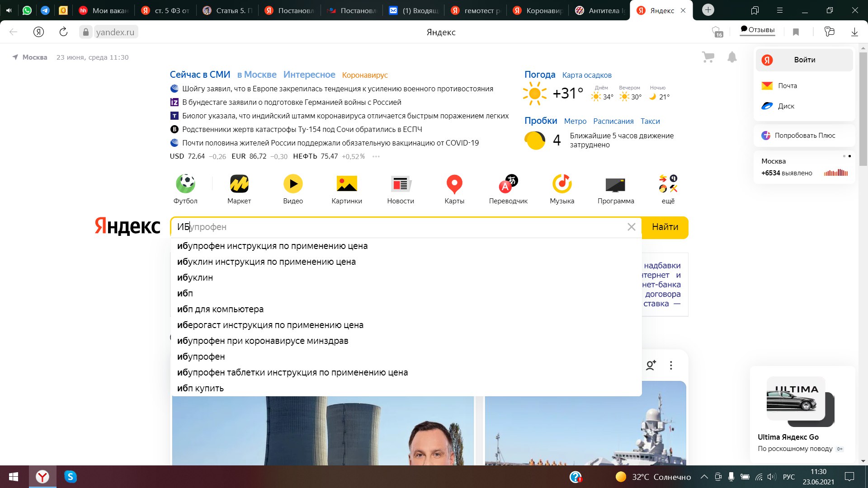Open the в Москве news tab
868x488 pixels.
coord(257,75)
